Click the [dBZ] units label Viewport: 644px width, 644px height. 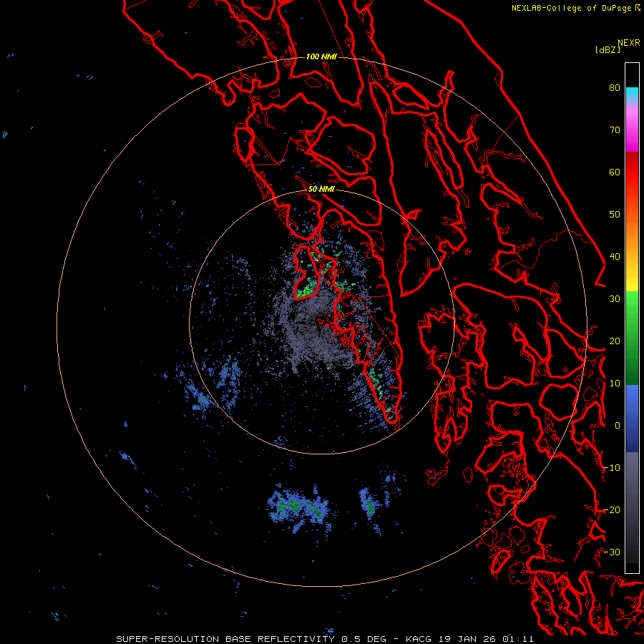[x=608, y=49]
